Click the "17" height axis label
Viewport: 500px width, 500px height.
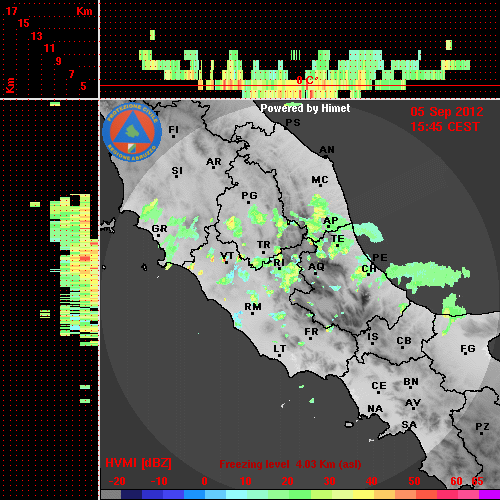(x=11, y=11)
